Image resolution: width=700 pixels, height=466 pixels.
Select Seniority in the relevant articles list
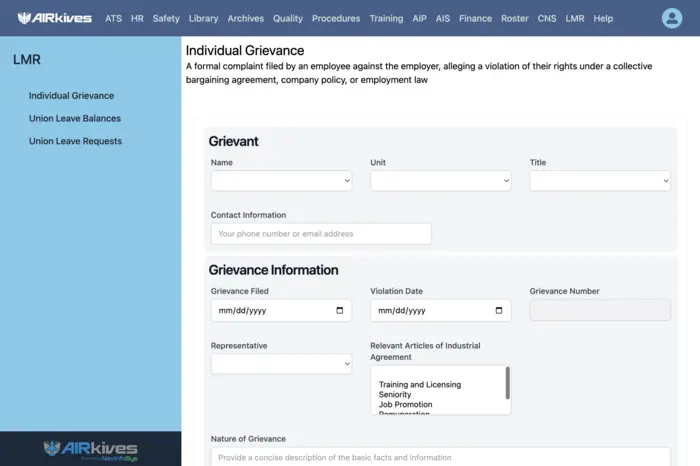point(395,395)
